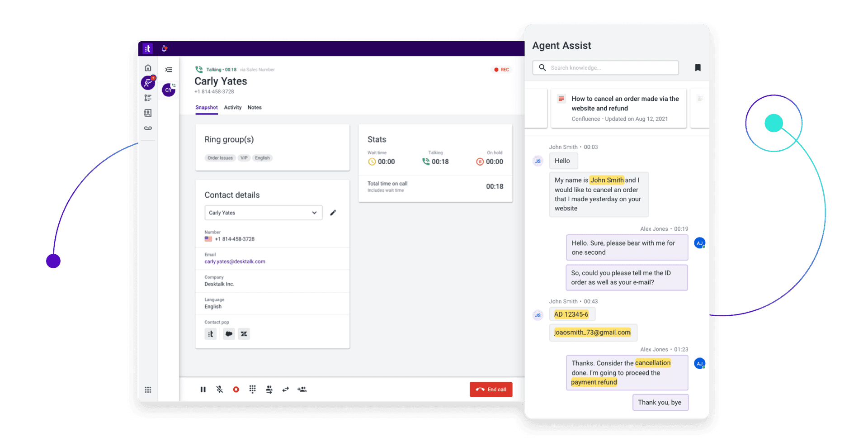868x442 pixels.
Task: Click bookmark icon in Agent Assist
Action: (x=698, y=68)
